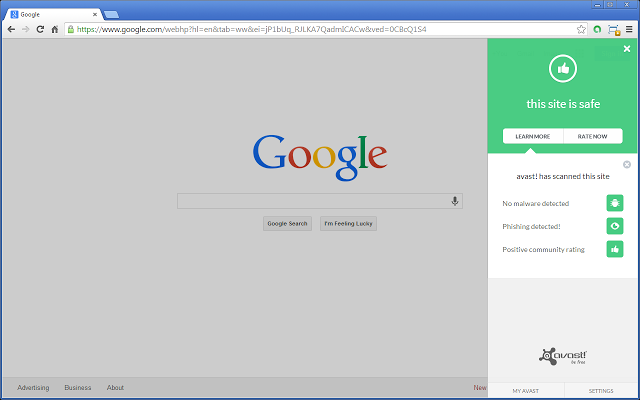640x400 pixels.
Task: Click the phishing detection icon
Action: point(615,226)
